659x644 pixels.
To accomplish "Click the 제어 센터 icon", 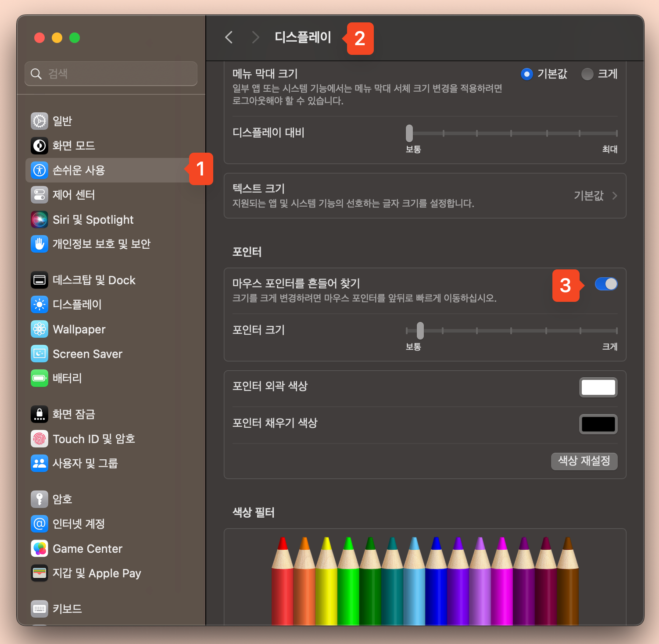I will 39,195.
